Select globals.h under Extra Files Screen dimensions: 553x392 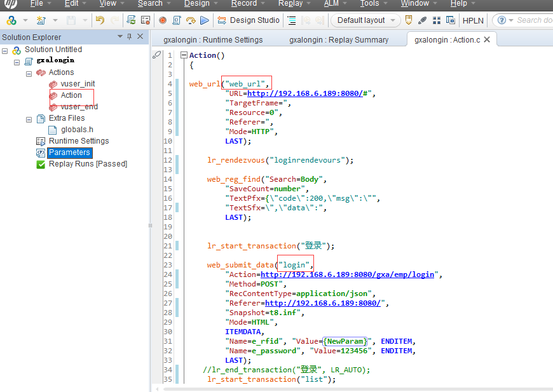coord(77,130)
